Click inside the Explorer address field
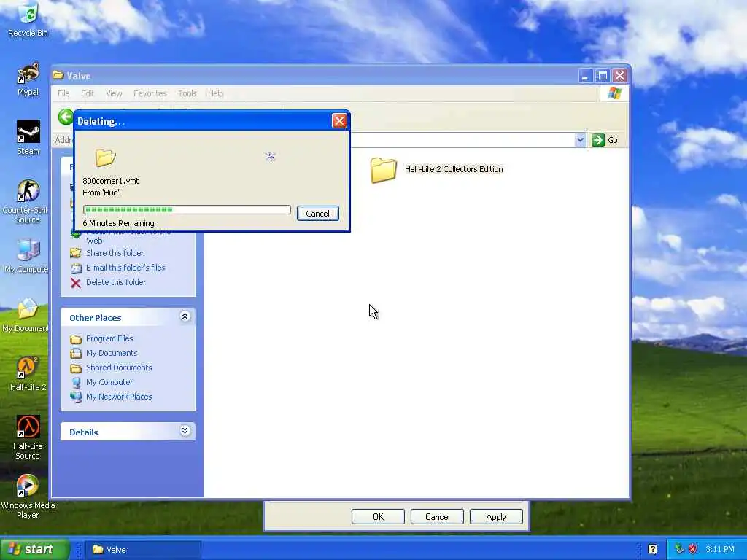Viewport: 747px width, 560px height. pyautogui.click(x=462, y=140)
